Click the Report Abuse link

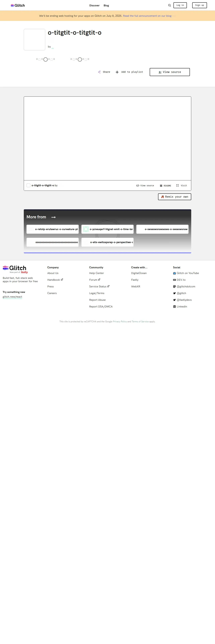(x=97, y=300)
